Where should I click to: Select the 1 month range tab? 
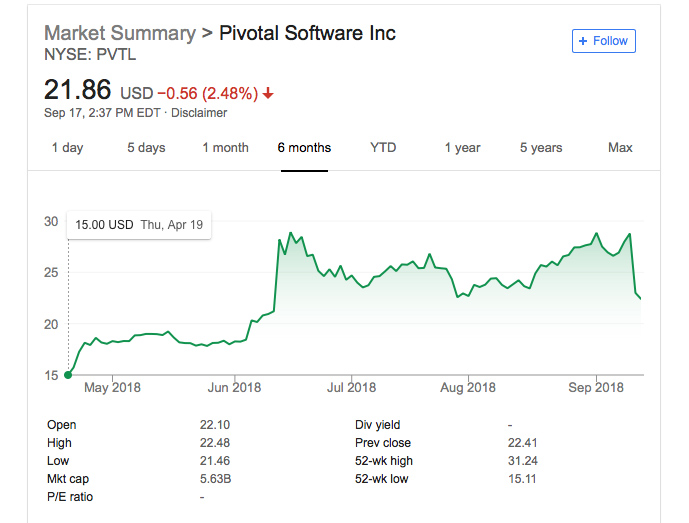pos(225,148)
